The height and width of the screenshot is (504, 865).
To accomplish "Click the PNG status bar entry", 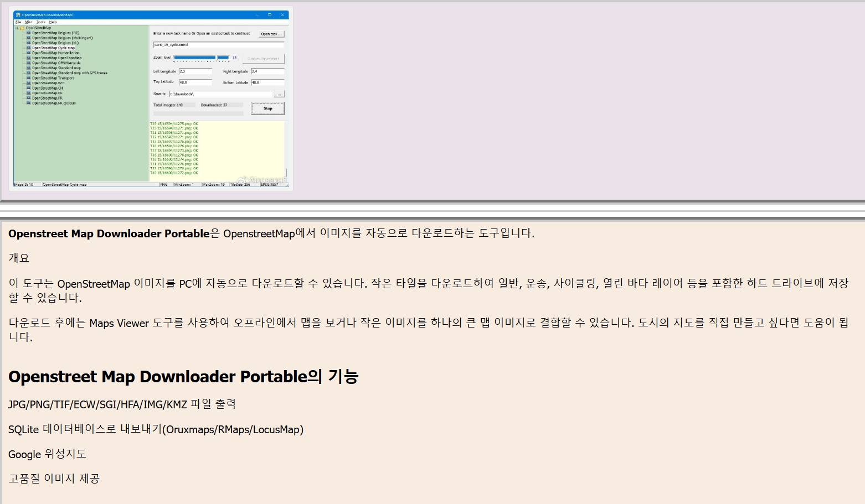I will (166, 185).
